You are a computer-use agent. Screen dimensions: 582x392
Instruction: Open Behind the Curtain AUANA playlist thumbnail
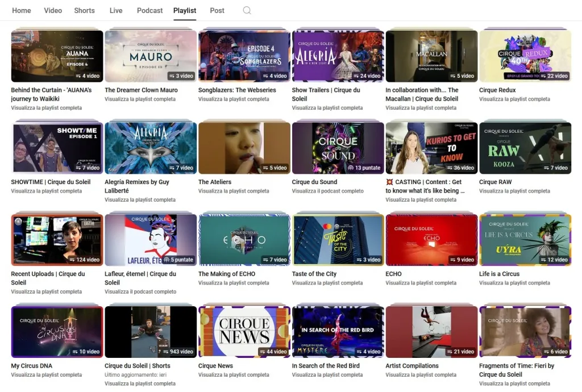point(57,56)
